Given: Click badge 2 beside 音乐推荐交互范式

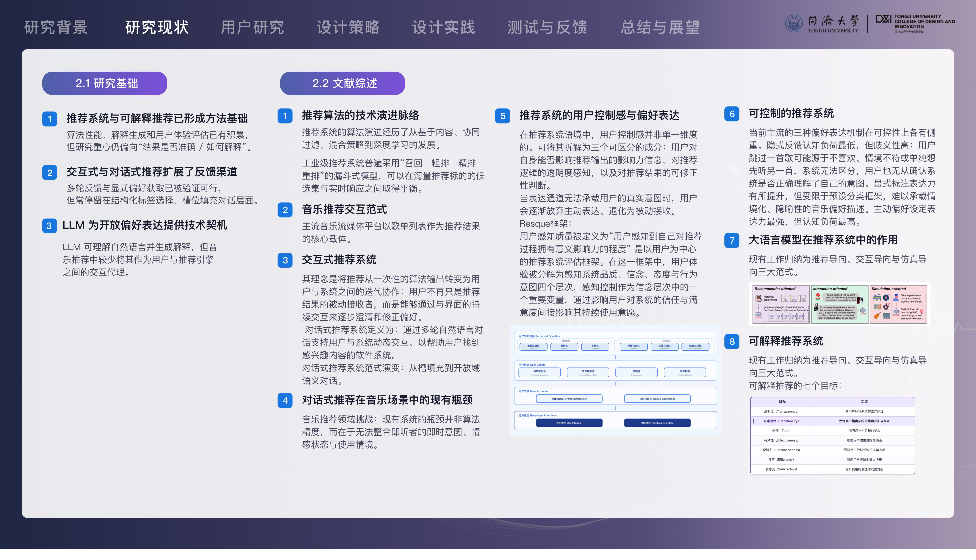Looking at the screenshot, I should pos(285,210).
